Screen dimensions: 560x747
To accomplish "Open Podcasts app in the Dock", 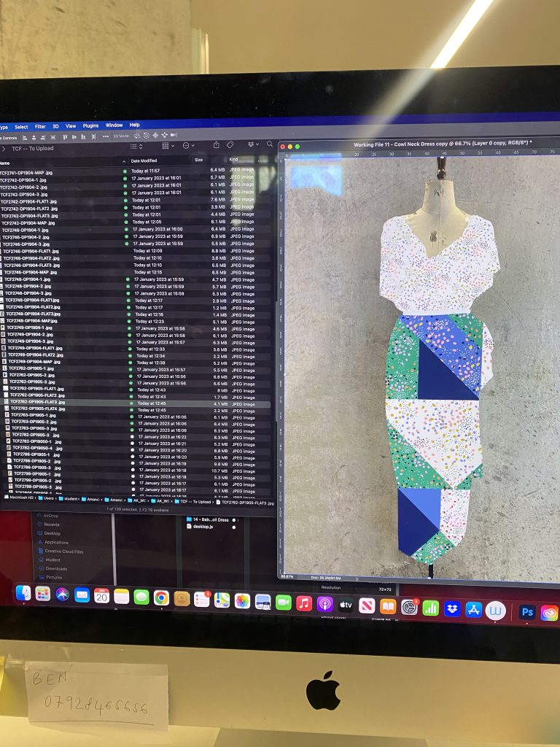I will pyautogui.click(x=324, y=604).
